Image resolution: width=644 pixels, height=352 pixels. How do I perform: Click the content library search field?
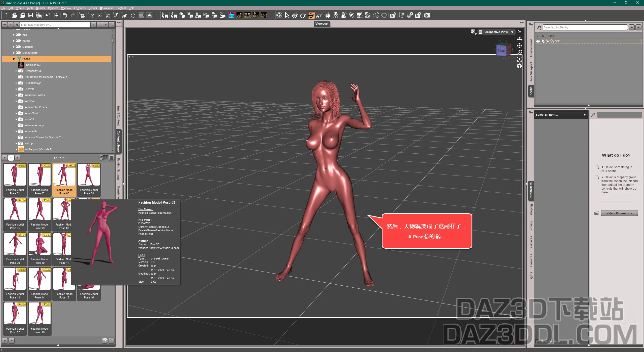pos(55,25)
